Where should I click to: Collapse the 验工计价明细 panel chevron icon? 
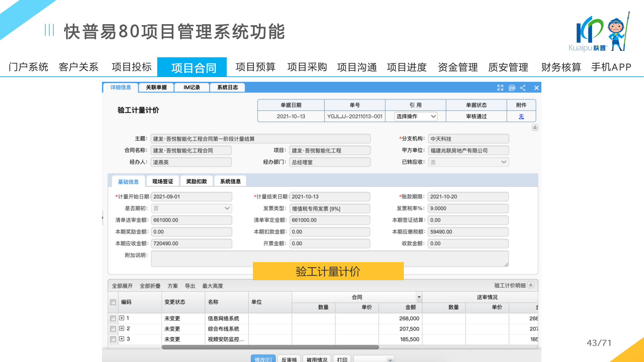pyautogui.click(x=531, y=285)
